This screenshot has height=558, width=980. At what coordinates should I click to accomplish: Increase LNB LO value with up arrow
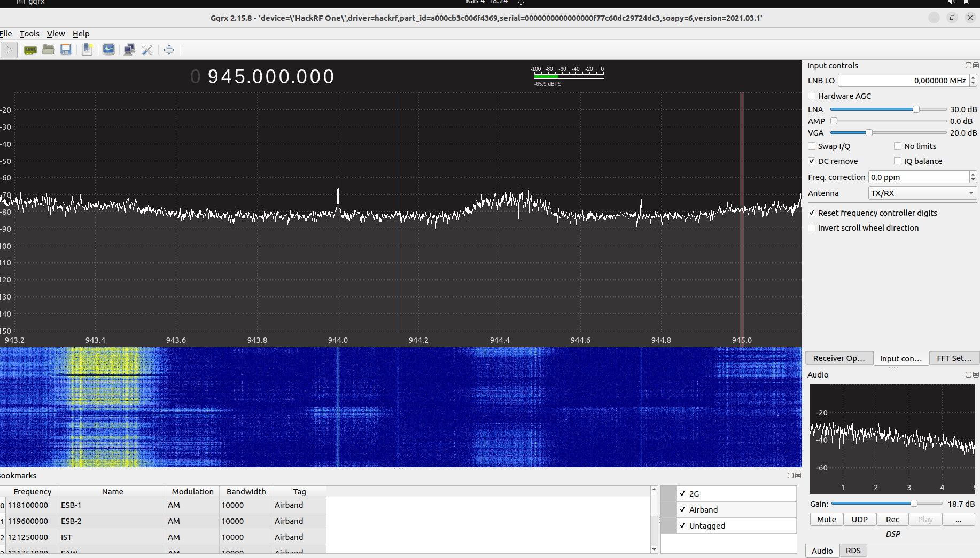point(973,77)
